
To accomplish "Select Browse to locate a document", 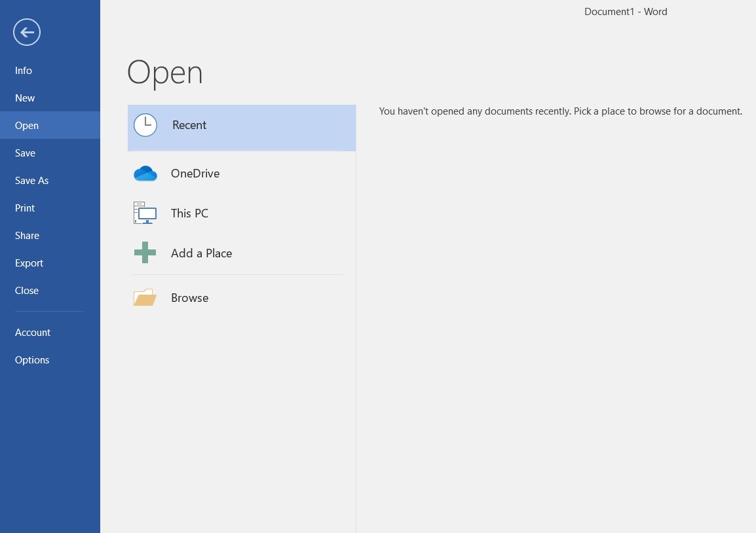I will pyautogui.click(x=189, y=297).
